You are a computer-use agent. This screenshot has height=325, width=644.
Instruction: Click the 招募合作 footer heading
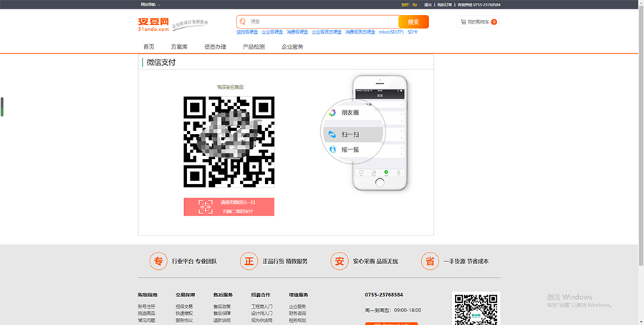261,295
